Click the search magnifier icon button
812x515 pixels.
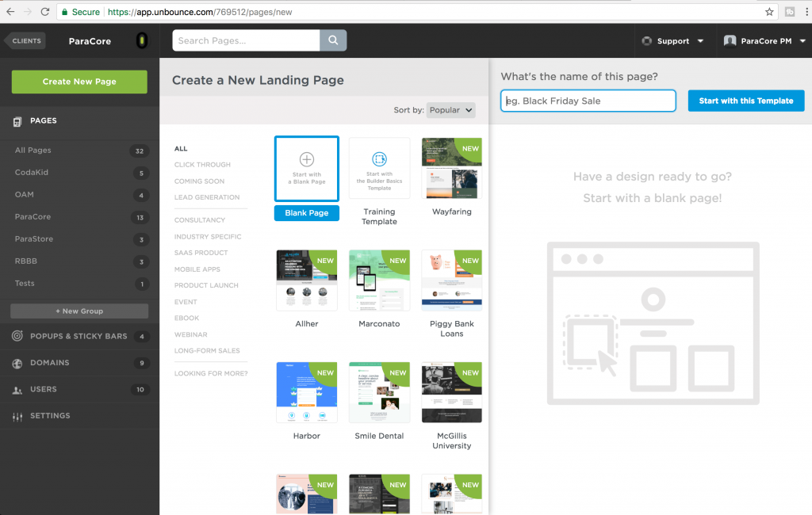tap(333, 40)
